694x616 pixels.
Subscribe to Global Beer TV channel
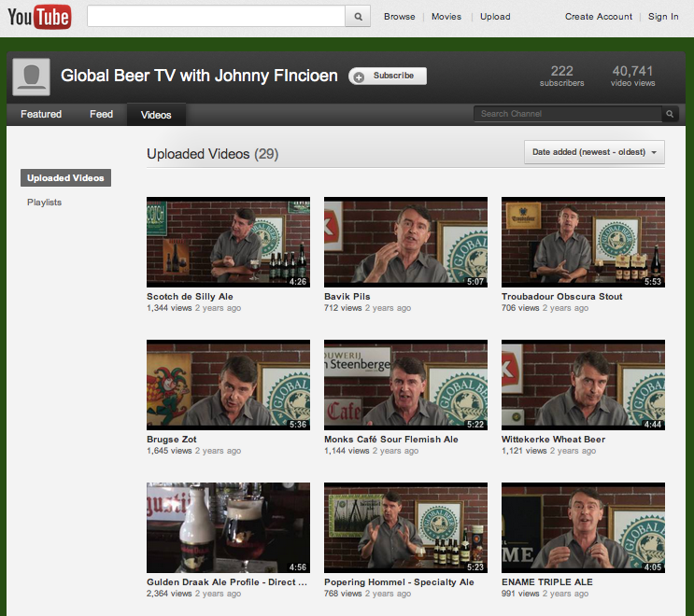click(388, 76)
